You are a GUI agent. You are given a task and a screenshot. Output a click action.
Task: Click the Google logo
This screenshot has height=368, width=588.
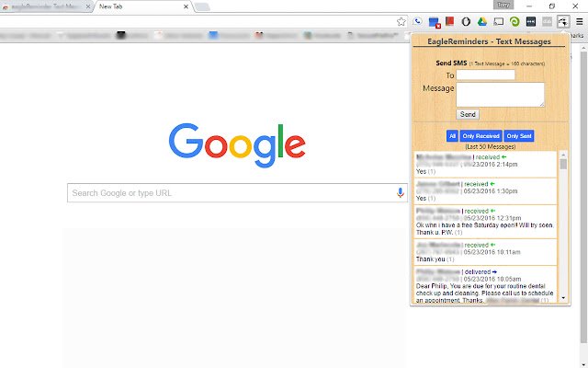tap(237, 145)
